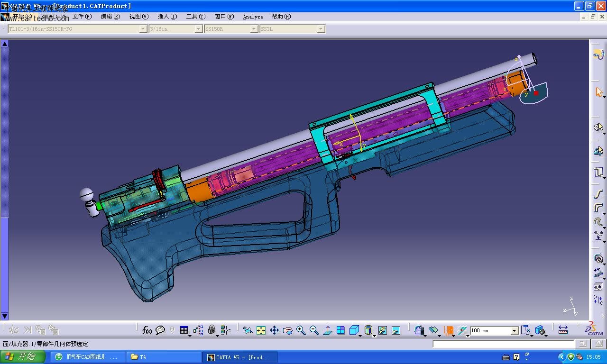Screen dimensions: 607x364
Task: Open the 100 mm step dropdown
Action: point(515,330)
